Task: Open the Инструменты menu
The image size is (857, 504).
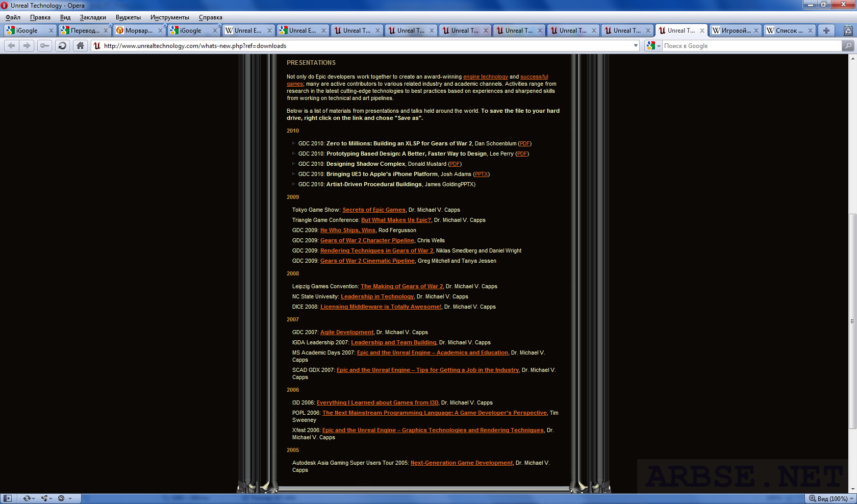Action: coord(170,17)
